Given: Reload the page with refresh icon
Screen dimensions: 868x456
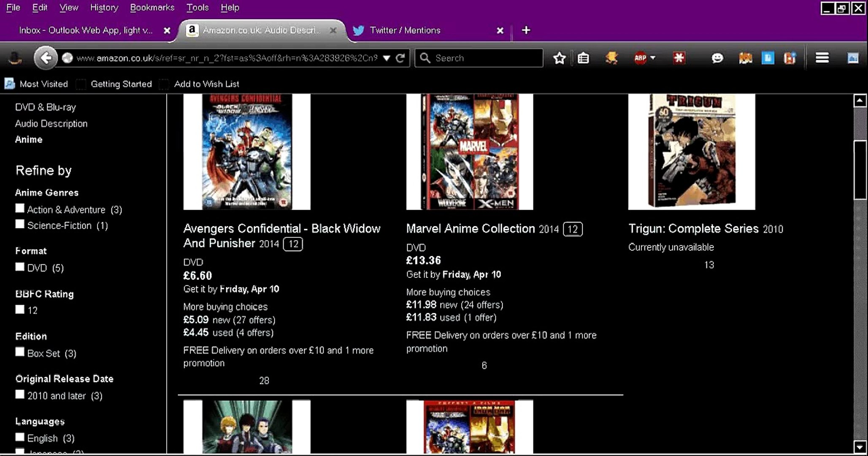Looking at the screenshot, I should pyautogui.click(x=400, y=58).
